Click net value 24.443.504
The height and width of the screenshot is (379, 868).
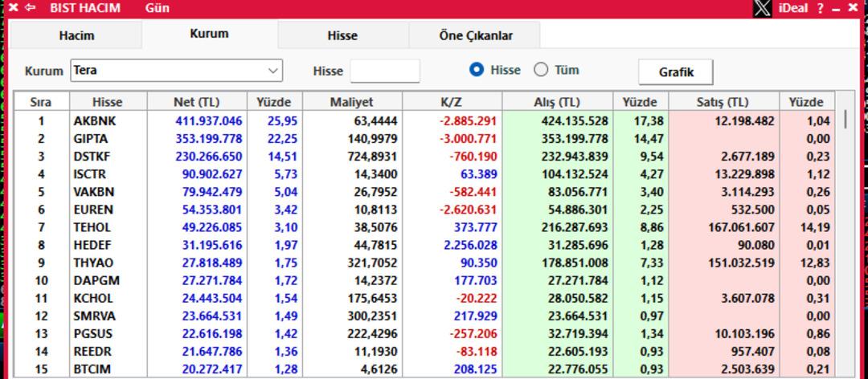point(212,298)
